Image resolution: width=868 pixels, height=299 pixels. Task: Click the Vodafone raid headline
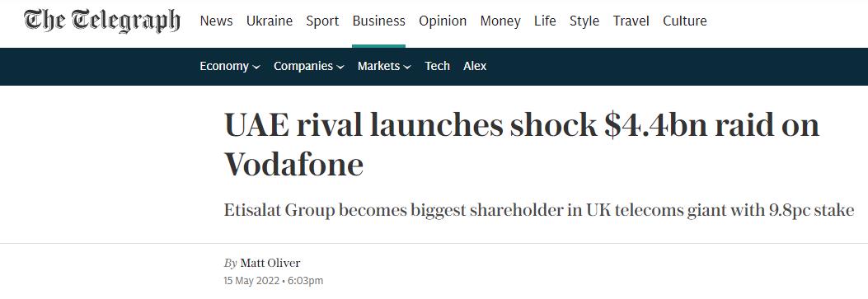[522, 144]
